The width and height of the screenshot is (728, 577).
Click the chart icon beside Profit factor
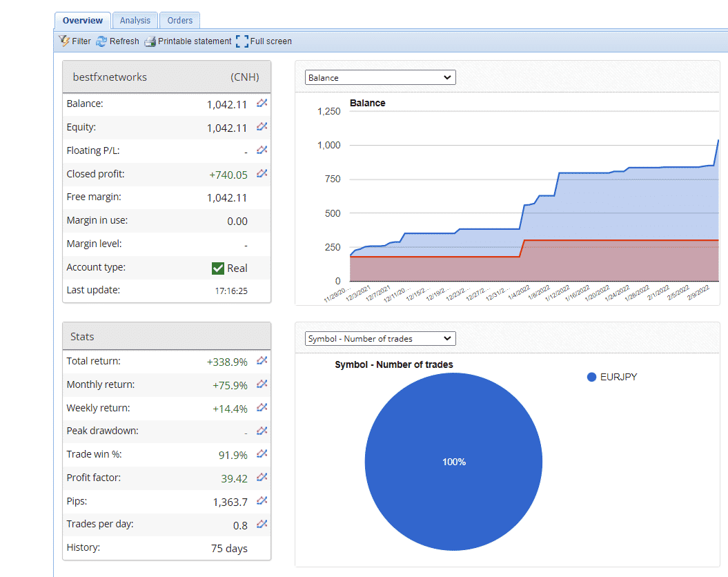(x=262, y=478)
